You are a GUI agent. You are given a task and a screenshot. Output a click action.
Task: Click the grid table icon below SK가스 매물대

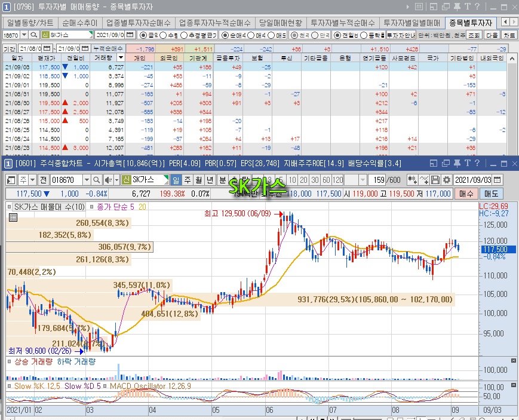tap(13, 217)
